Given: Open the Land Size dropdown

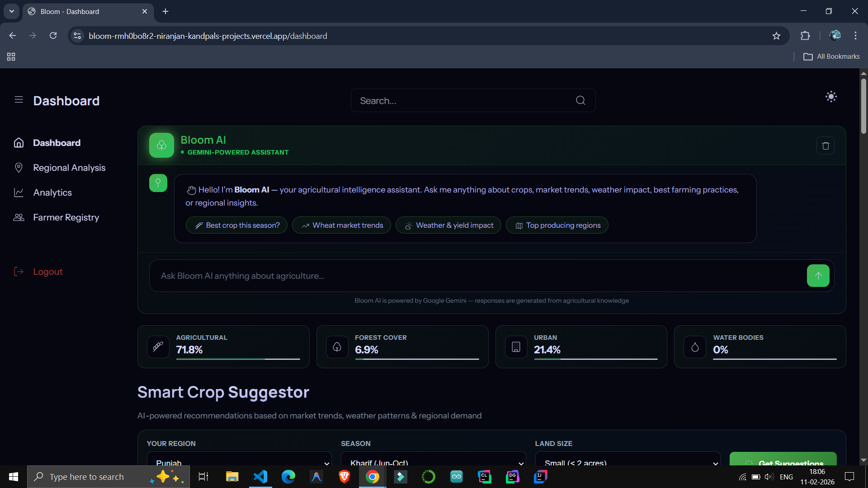Looking at the screenshot, I should coord(627,460).
